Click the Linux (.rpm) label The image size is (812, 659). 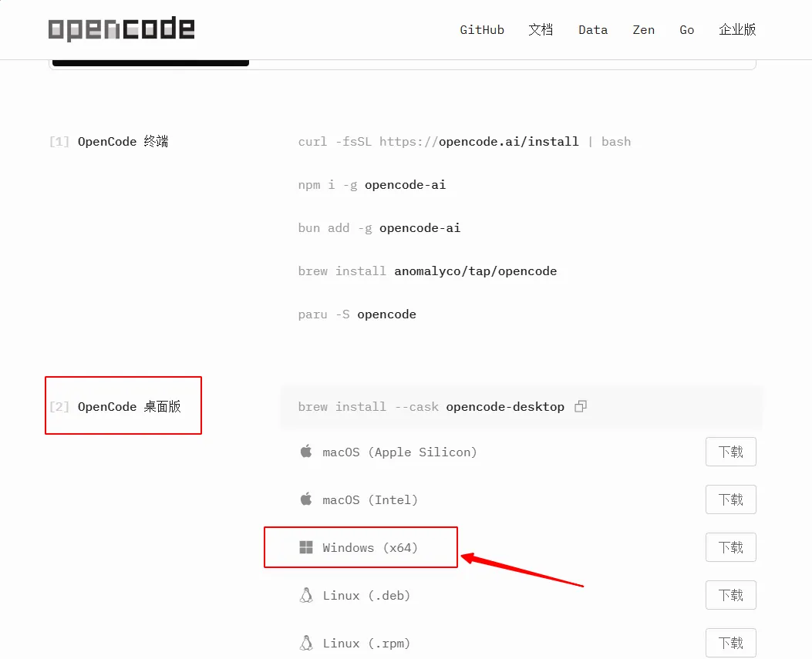[366, 644]
